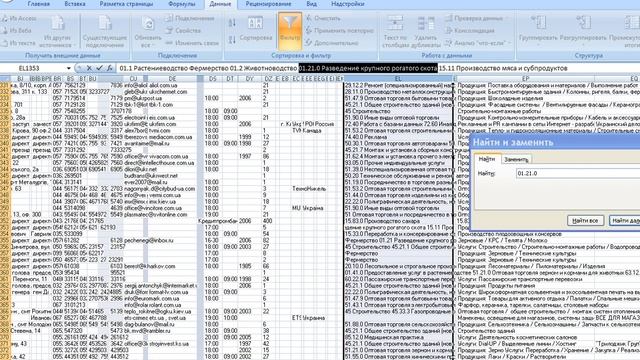
Task: Open the Сортировка dialog
Action: (x=256, y=29)
